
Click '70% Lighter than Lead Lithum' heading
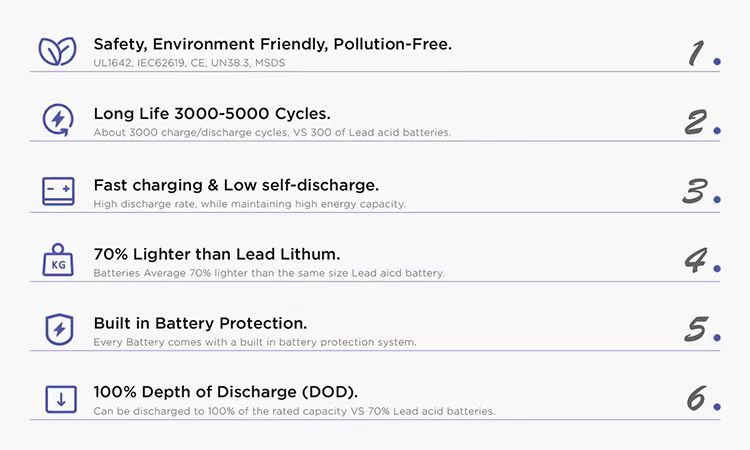point(217,254)
